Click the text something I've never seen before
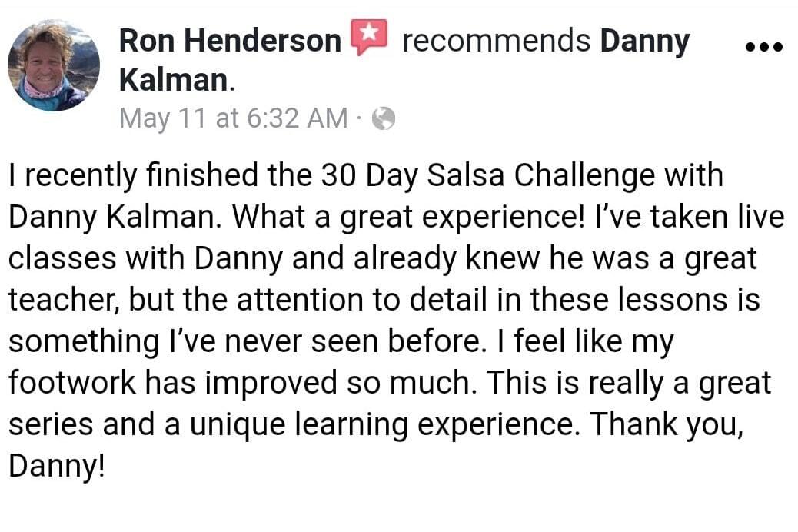 [x=244, y=341]
